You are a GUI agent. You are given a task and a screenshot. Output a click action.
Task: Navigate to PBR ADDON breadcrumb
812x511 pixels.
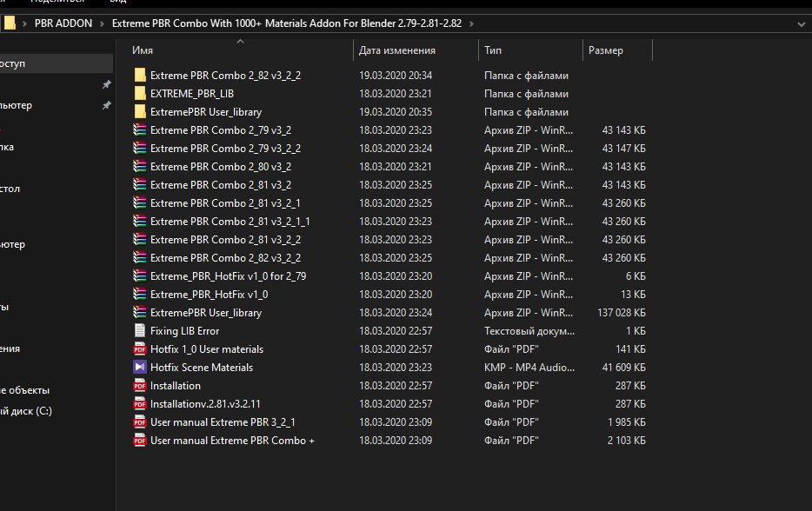63,23
